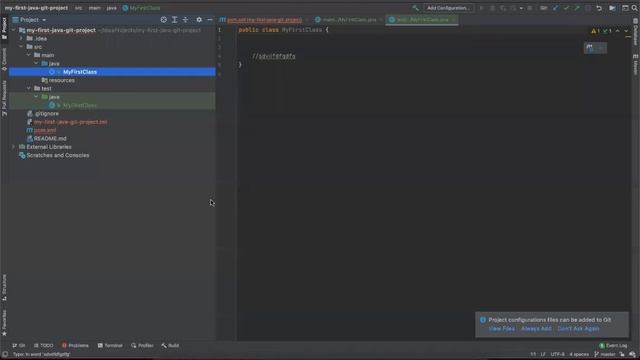Image resolution: width=640 pixels, height=360 pixels.
Task: Click the Collapse All icon in Project panel
Action: [x=185, y=20]
